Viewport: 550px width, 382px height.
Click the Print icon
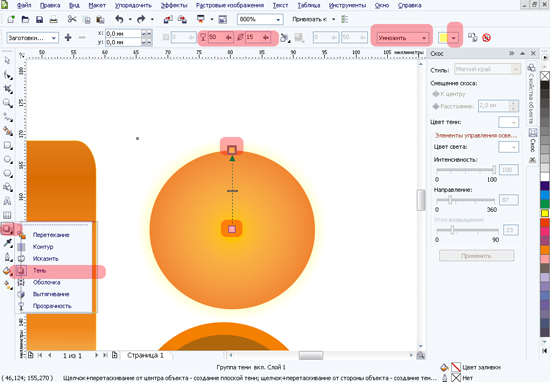pyautogui.click(x=53, y=19)
